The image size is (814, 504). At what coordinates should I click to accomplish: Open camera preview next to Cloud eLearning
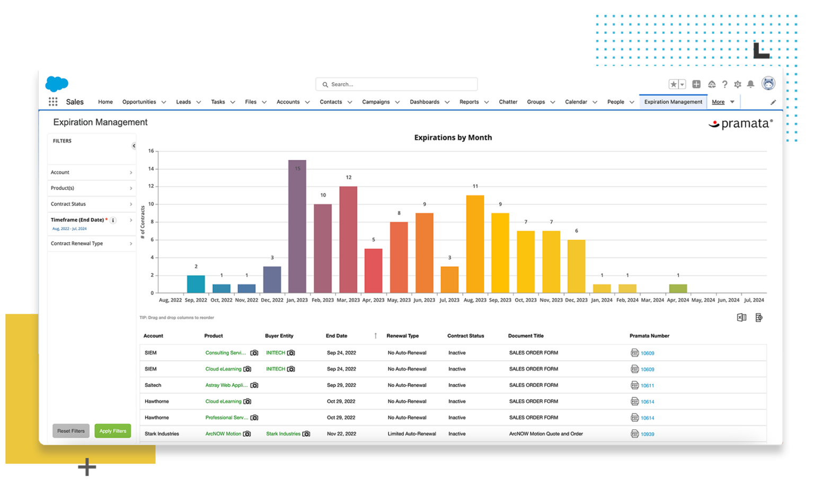[247, 369]
